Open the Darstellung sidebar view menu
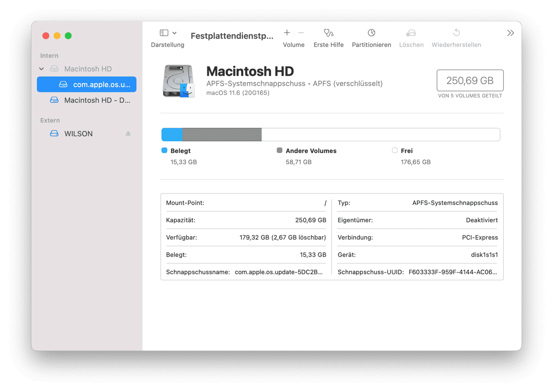The height and width of the screenshot is (392, 553). 168,33
